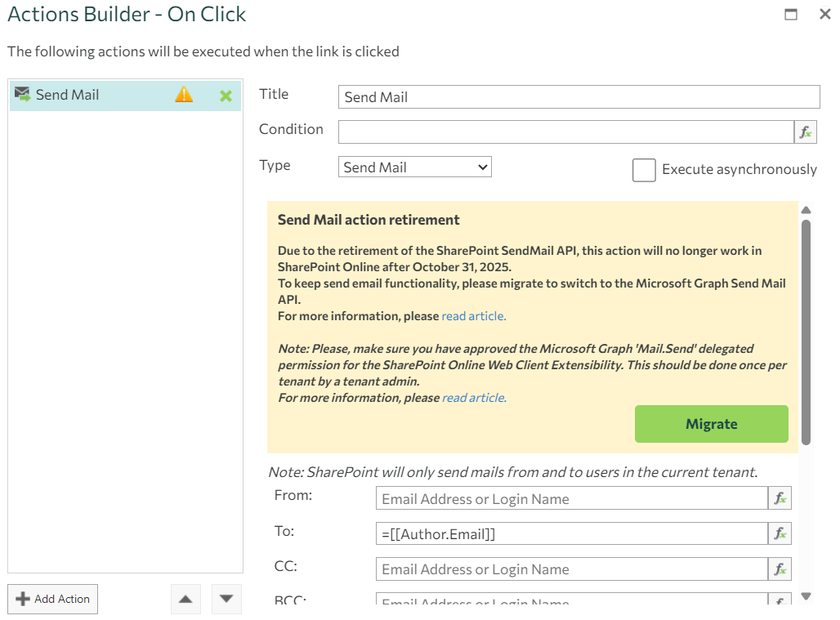Move action down with the down arrow
This screenshot has width=840, height=620.
coord(226,599)
